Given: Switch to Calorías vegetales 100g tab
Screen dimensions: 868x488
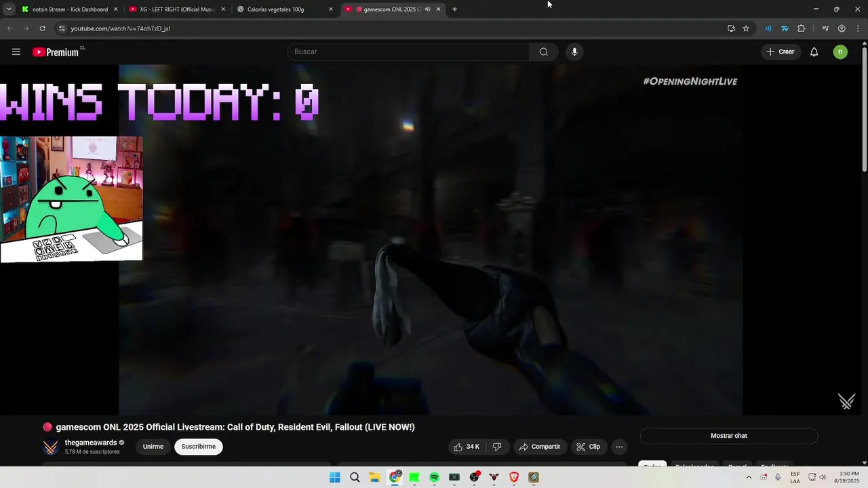Looking at the screenshot, I should pyautogui.click(x=285, y=9).
